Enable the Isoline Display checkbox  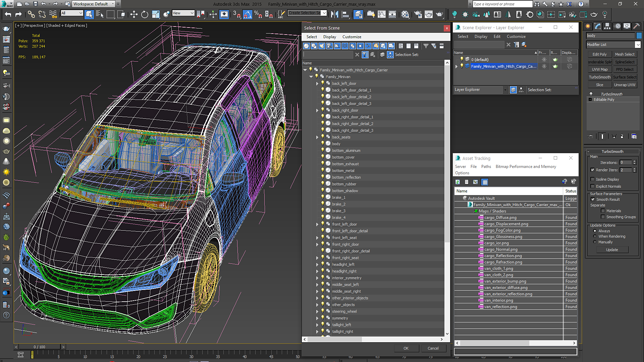tap(592, 179)
